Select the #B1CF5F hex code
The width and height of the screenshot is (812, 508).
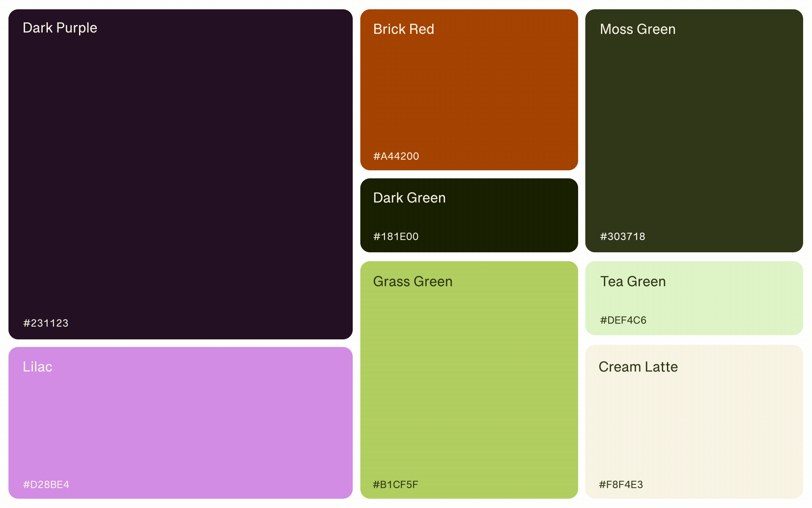(395, 485)
